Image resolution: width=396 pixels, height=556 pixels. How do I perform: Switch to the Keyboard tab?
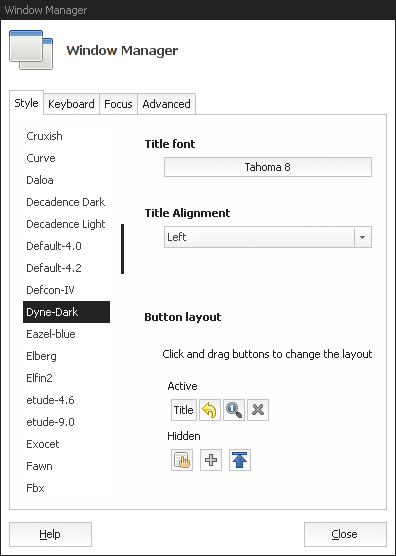(x=71, y=104)
